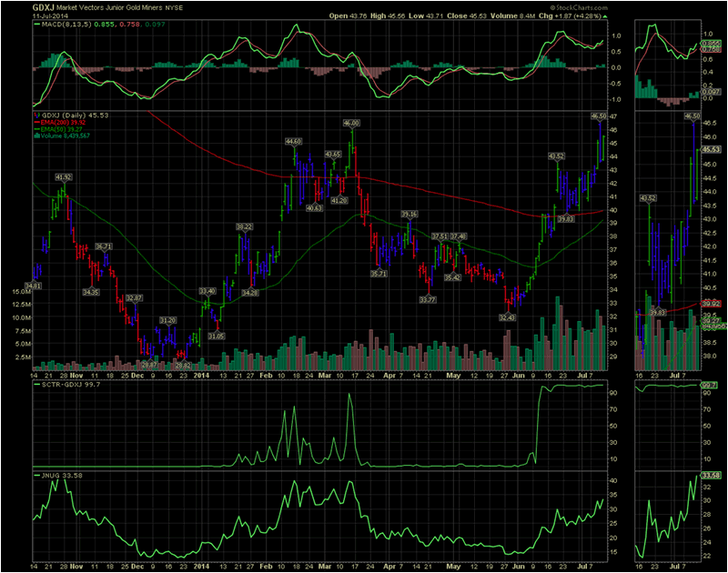
Task: Click the 11-Jul-2014 date label
Action: [x=50, y=15]
